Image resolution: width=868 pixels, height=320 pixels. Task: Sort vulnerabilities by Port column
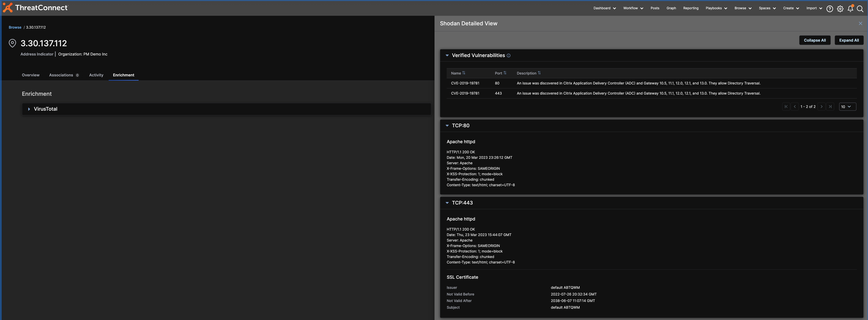(x=505, y=73)
